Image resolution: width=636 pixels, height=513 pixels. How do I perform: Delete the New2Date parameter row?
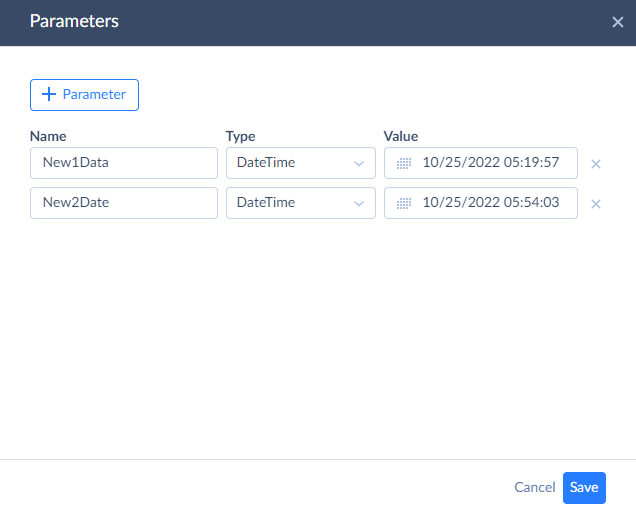(596, 204)
